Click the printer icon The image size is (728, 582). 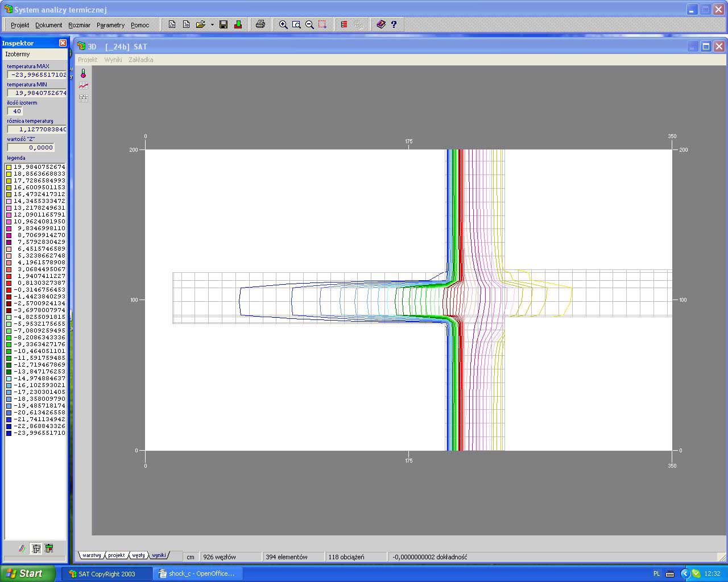[x=260, y=24]
